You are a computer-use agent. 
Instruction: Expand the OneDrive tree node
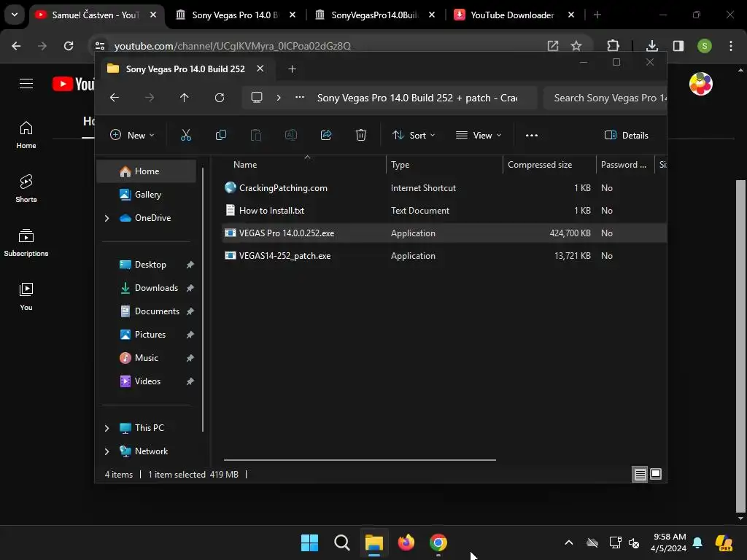(107, 218)
